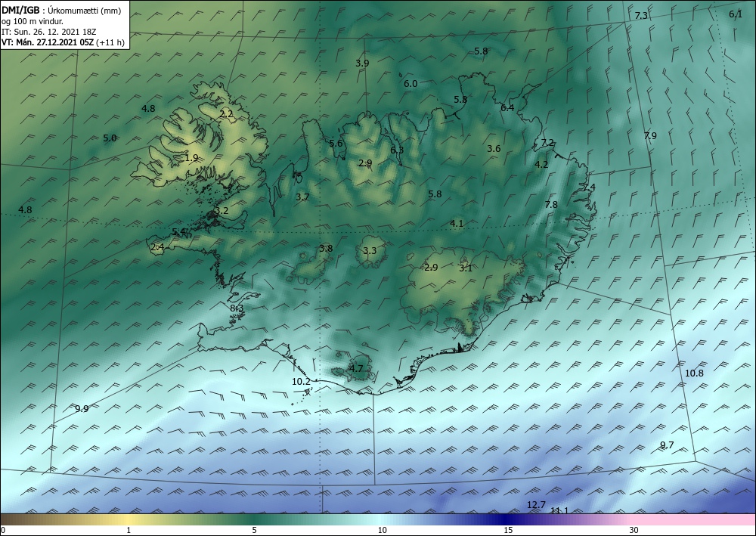Click the '5' tick label on color scale
This screenshot has height=536, width=756.
254,531
